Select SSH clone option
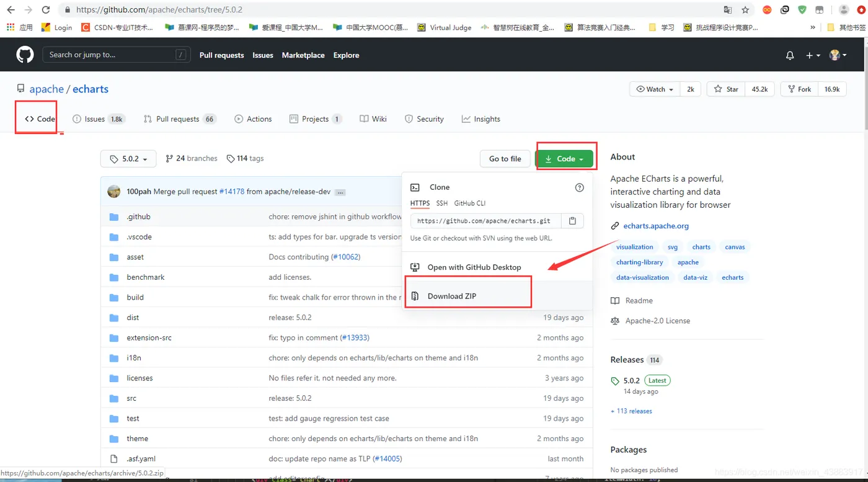The image size is (868, 482). click(441, 203)
